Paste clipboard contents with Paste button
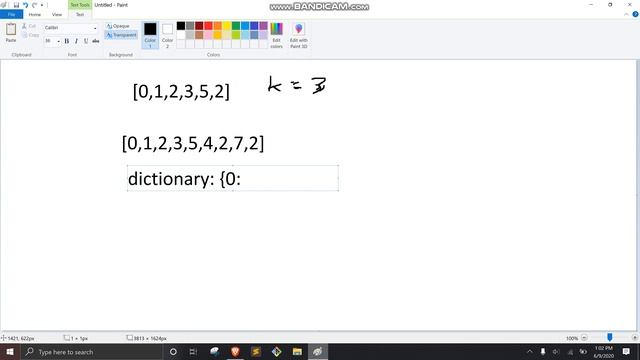The height and width of the screenshot is (360, 640). [11, 33]
